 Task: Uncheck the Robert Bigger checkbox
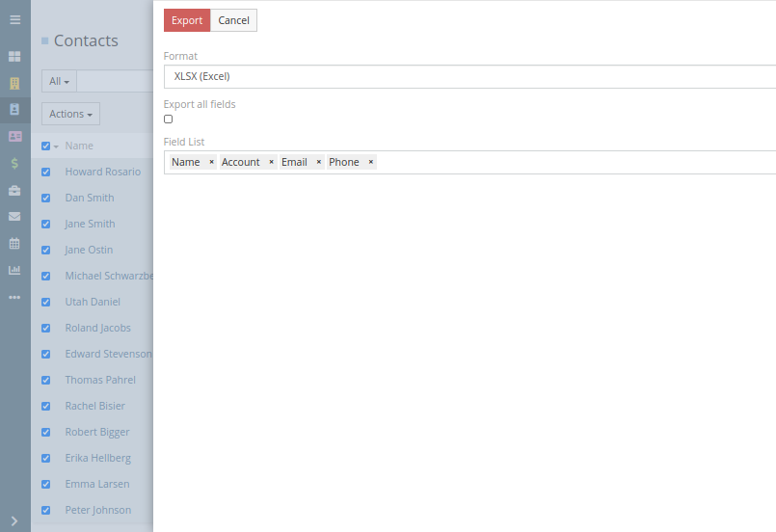[45, 432]
